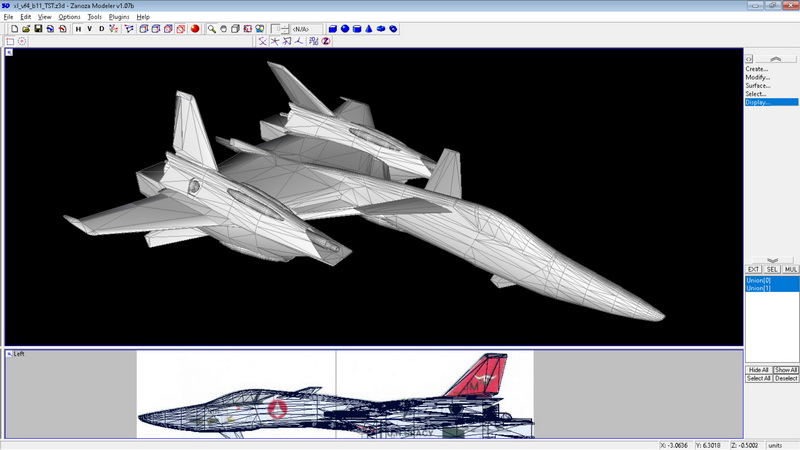Click the Open file folder icon
This screenshot has width=800, height=450.
(26, 29)
